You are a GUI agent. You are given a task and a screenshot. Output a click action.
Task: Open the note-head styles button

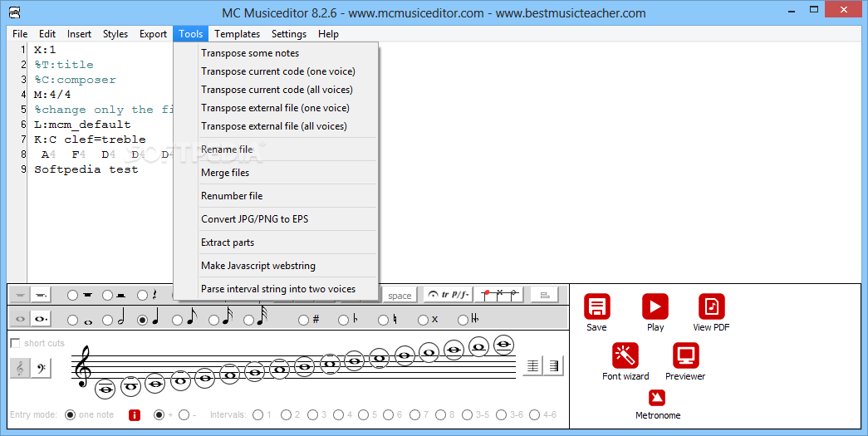[498, 295]
